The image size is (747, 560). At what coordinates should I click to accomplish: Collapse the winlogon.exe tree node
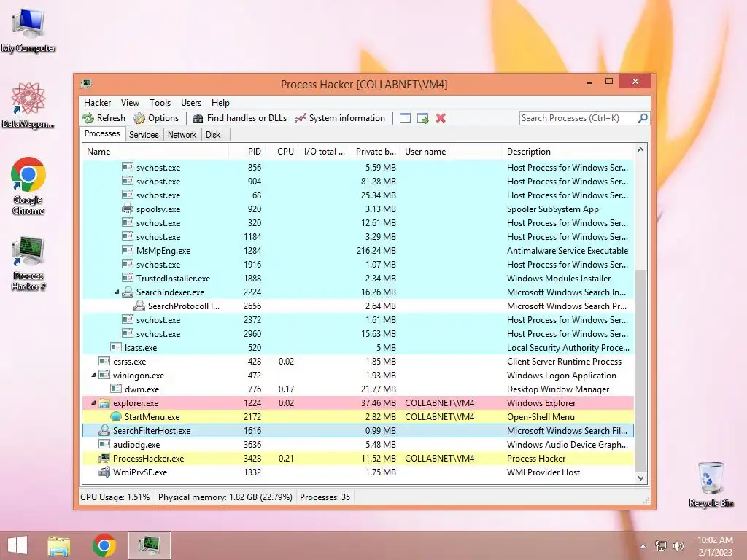(x=93, y=376)
